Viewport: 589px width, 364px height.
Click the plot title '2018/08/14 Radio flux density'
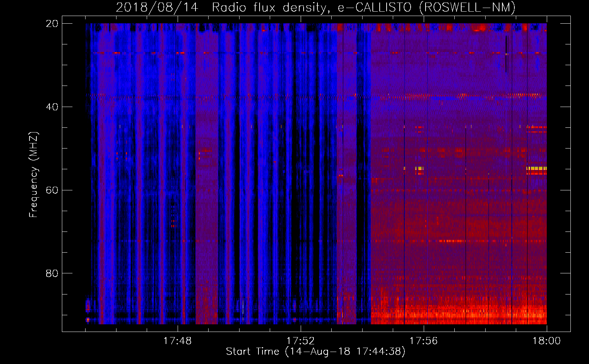(223, 7)
